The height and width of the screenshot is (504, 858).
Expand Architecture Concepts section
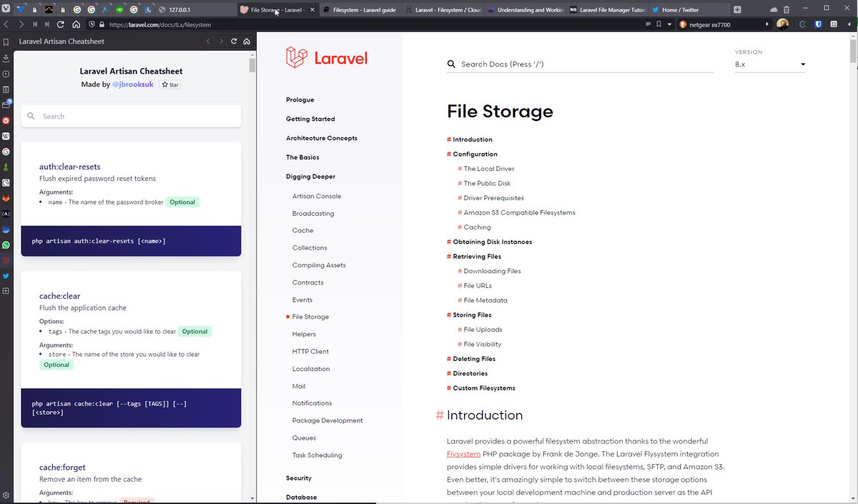[322, 138]
